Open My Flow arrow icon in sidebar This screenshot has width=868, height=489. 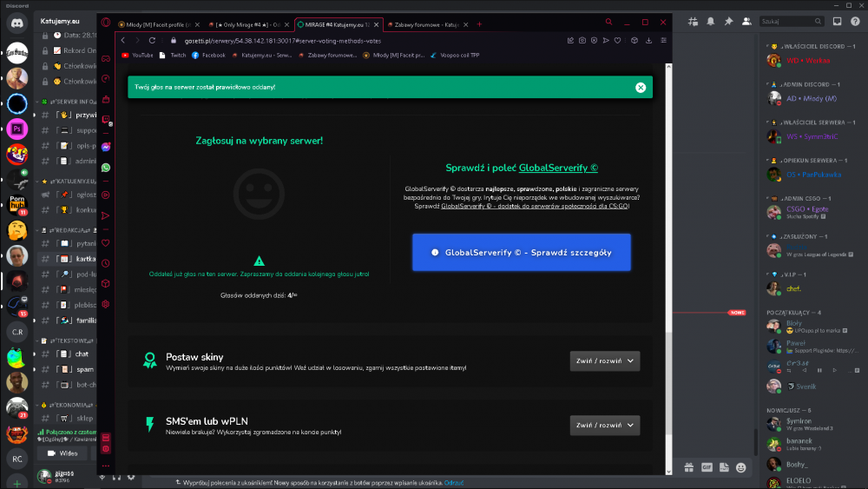tap(106, 215)
